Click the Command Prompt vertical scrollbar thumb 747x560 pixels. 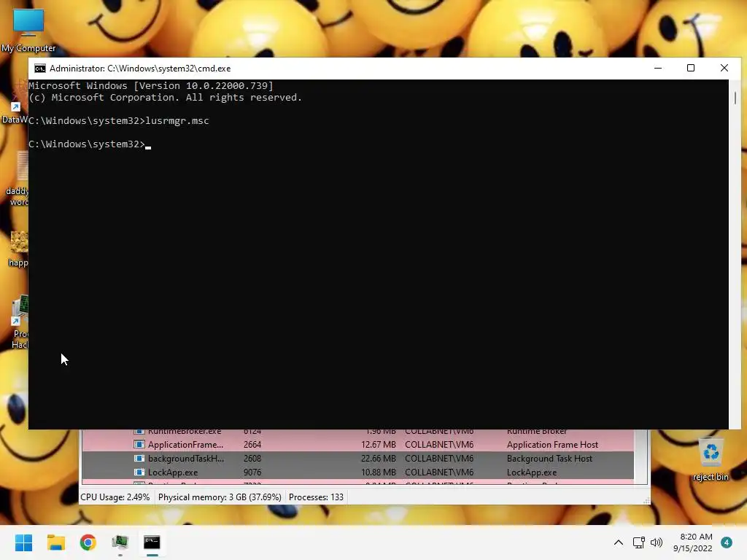[735, 98]
